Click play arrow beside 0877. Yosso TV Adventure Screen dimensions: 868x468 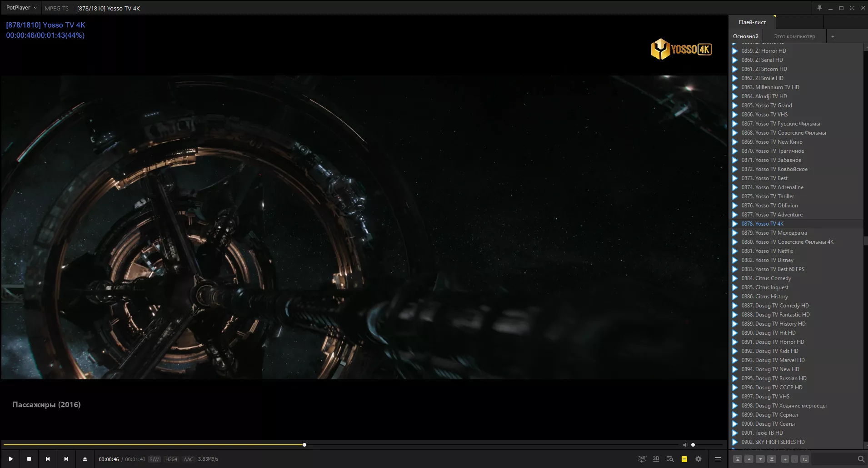point(735,215)
